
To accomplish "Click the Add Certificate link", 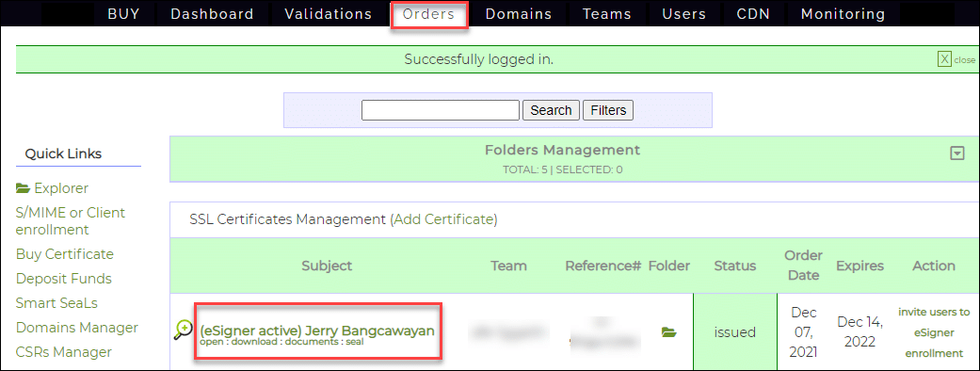I will tap(443, 219).
